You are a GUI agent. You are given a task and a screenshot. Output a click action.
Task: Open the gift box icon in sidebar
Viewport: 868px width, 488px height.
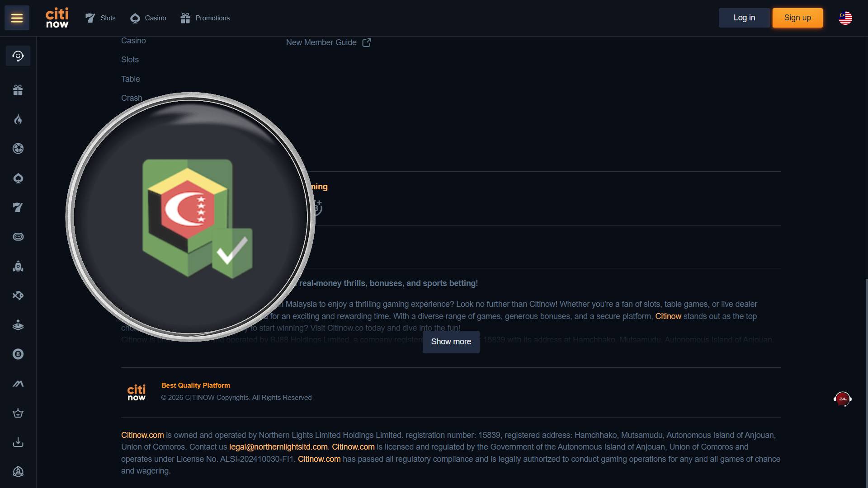tap(18, 90)
